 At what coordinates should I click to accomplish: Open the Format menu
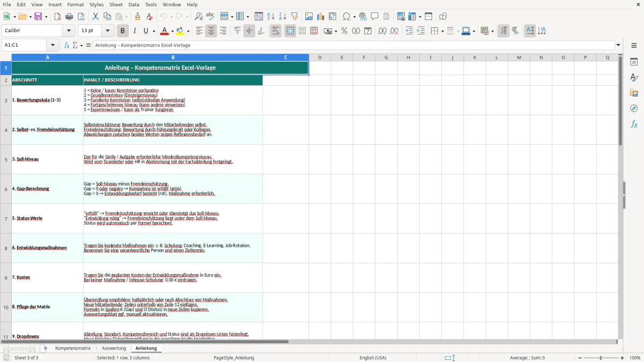pyautogui.click(x=76, y=4)
